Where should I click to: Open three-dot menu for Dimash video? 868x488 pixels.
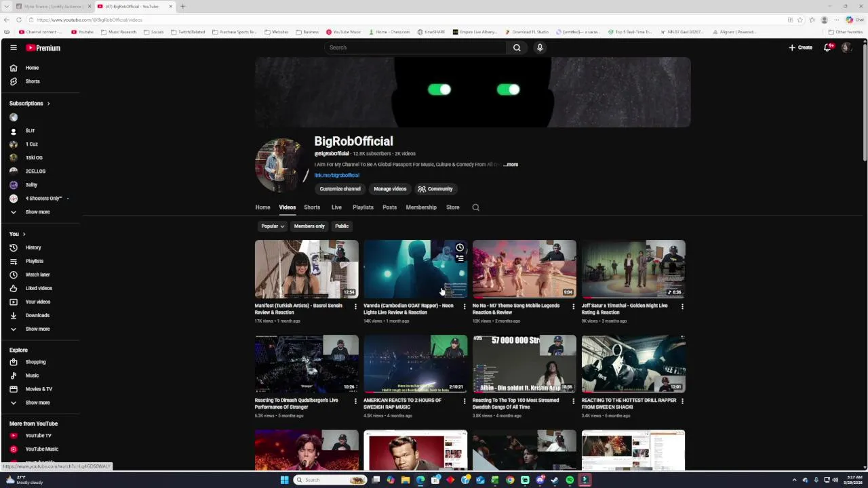click(x=355, y=401)
